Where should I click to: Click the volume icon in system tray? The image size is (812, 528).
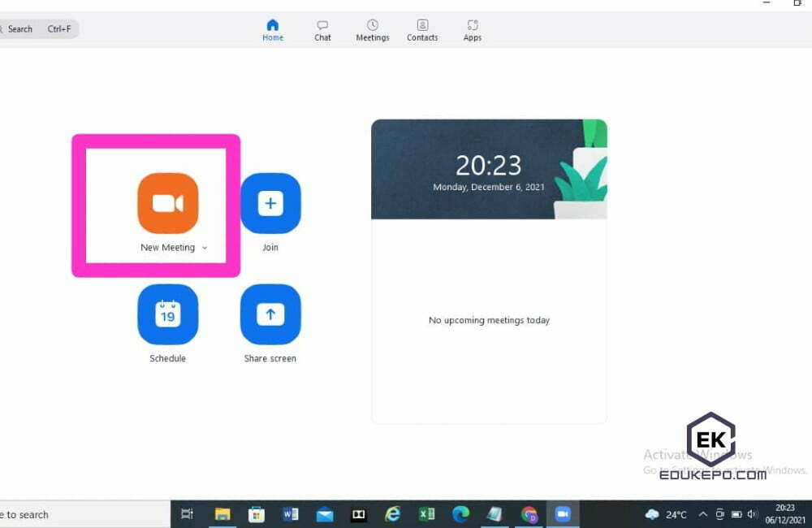[x=750, y=514]
